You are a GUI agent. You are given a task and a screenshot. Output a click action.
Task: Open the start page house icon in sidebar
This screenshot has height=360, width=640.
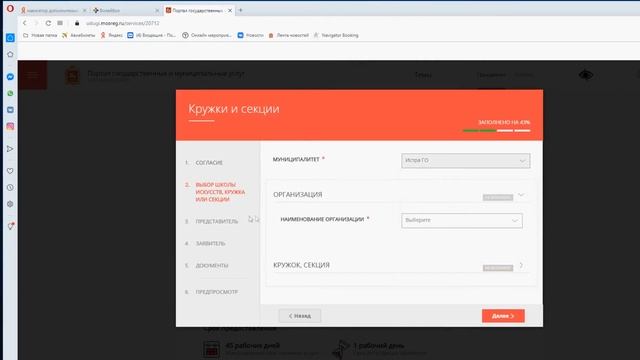[10, 54]
